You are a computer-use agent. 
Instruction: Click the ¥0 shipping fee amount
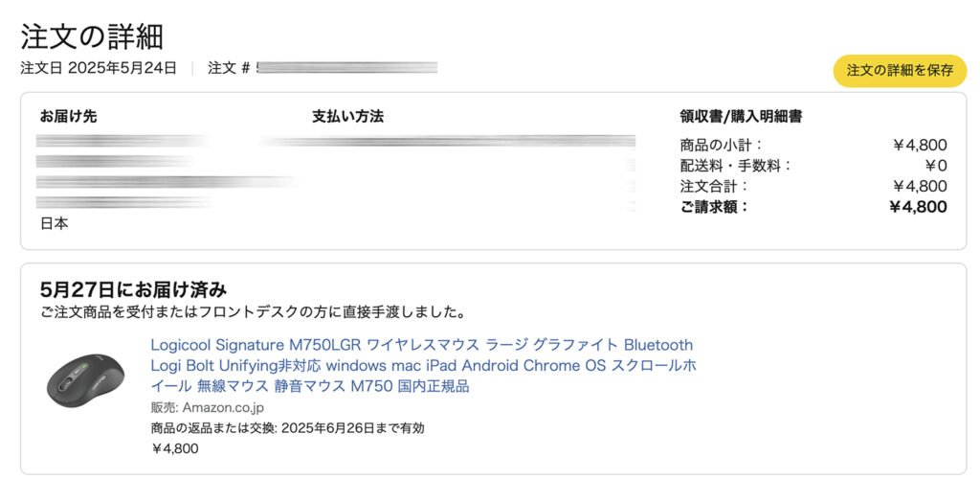tap(936, 166)
